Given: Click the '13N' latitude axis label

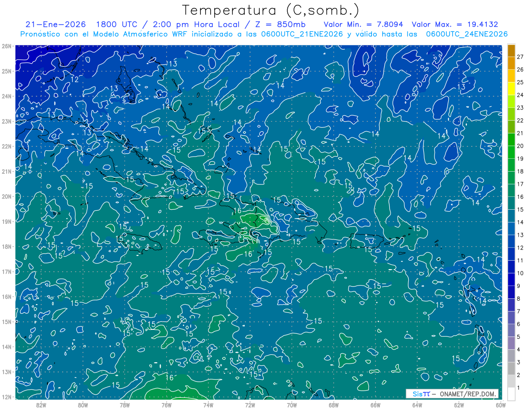Looking at the screenshot, I should [6, 372].
